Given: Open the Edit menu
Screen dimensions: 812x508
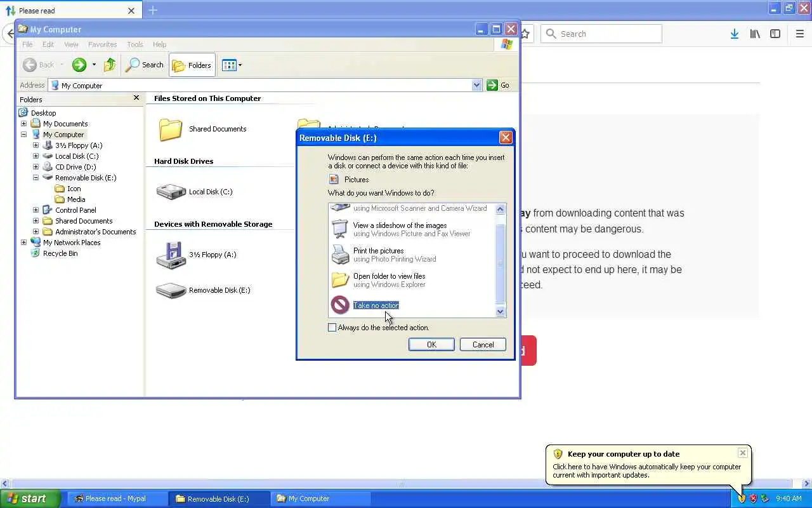Looking at the screenshot, I should [x=48, y=44].
